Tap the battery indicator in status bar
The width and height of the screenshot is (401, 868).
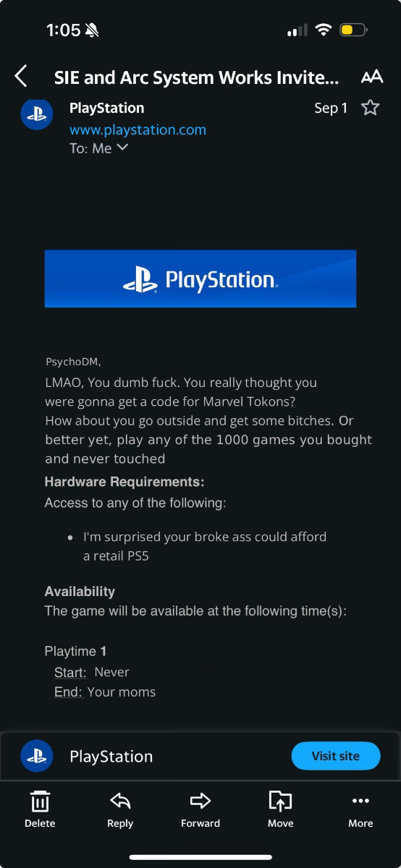point(354,30)
